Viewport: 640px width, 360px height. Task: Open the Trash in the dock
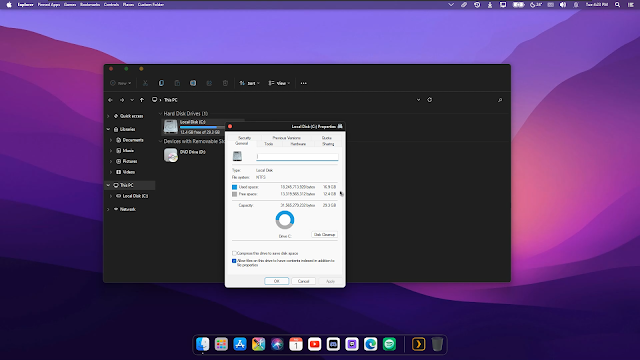tap(437, 344)
